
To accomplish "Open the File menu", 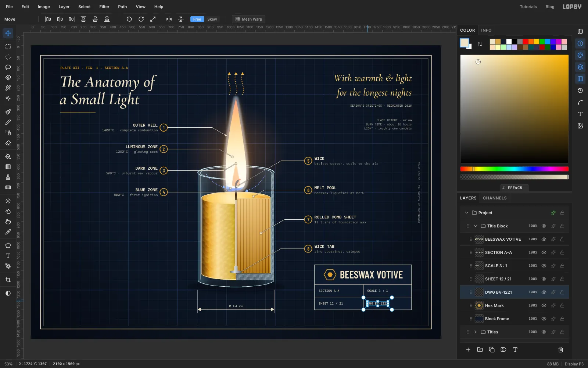I will pos(9,7).
